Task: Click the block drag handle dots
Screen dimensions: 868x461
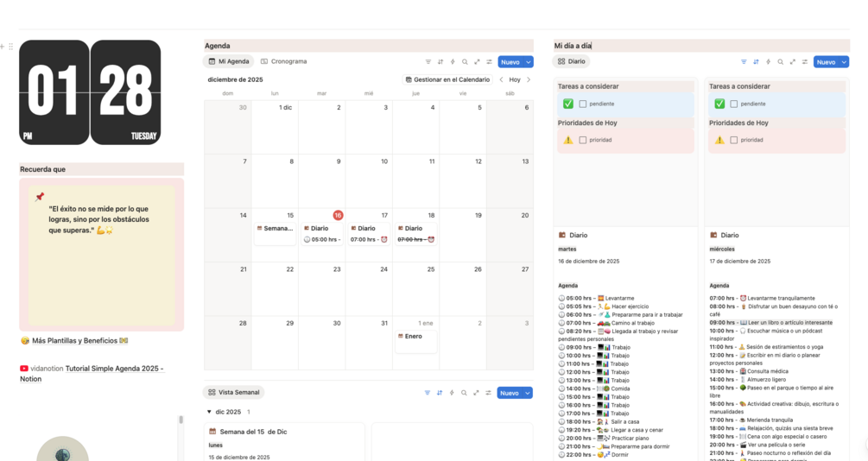Action: point(10,47)
